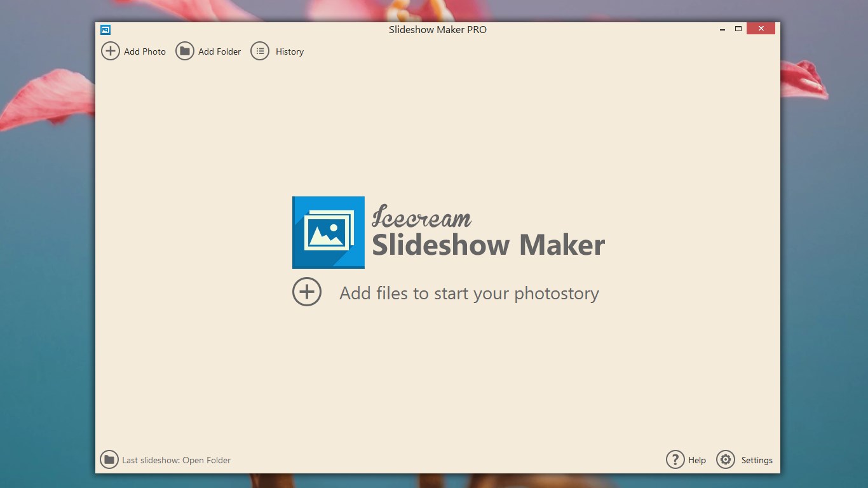Click the Help text label
Image resolution: width=868 pixels, height=488 pixels.
pos(697,460)
